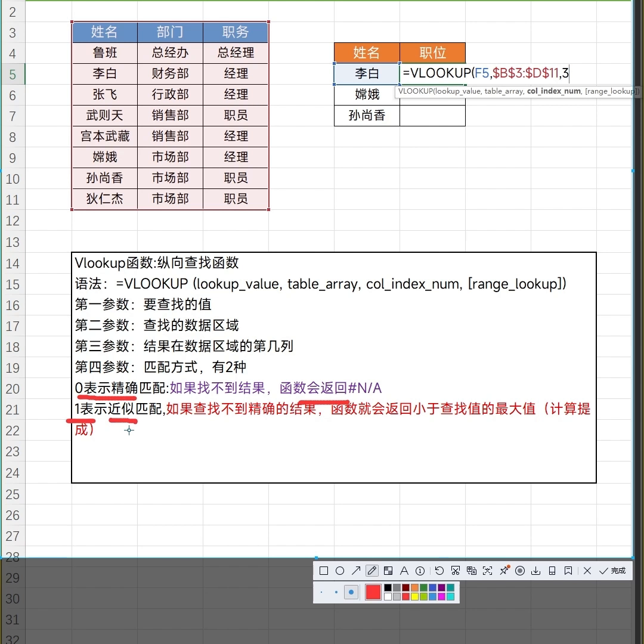644x644 pixels.
Task: Click row header 14
Action: click(x=13, y=264)
